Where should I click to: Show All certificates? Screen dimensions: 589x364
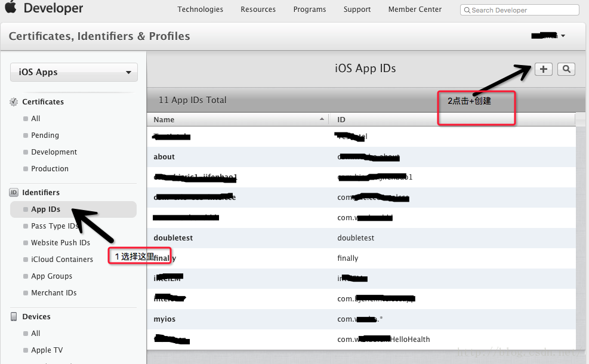(x=36, y=119)
